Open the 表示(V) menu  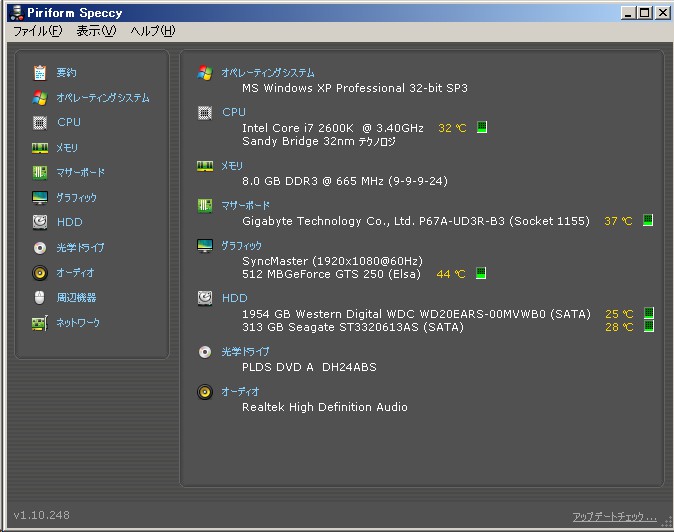[x=96, y=31]
